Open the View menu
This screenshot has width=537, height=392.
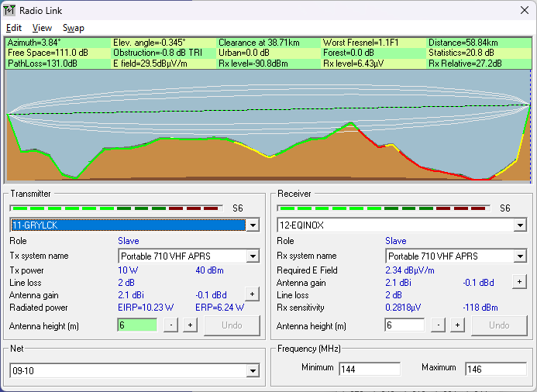click(42, 28)
